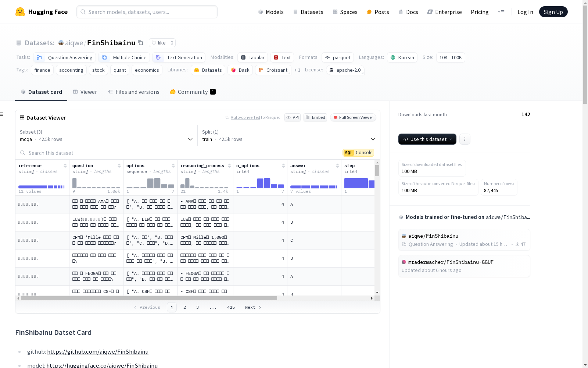Sort the n_options column via sort icon
The image size is (588, 368).
(x=283, y=166)
